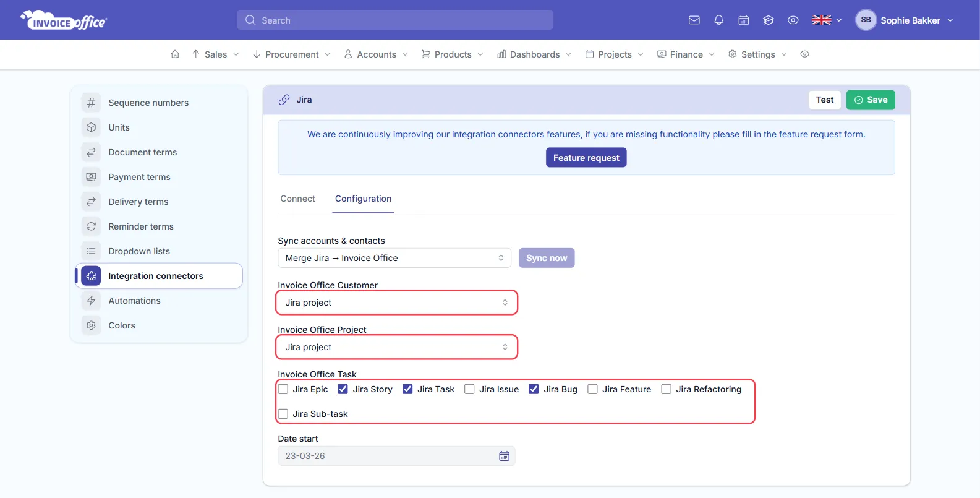Click the Date start input field
The height and width of the screenshot is (498, 980).
pyautogui.click(x=396, y=456)
